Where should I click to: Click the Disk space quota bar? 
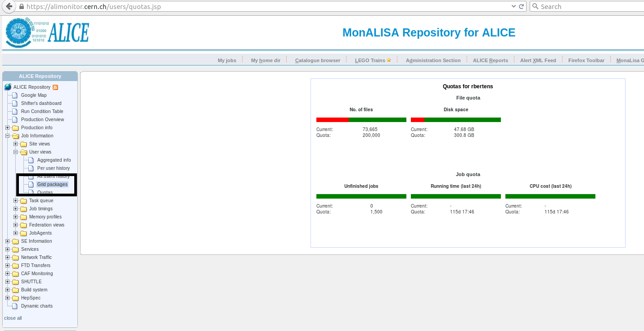[x=456, y=120]
